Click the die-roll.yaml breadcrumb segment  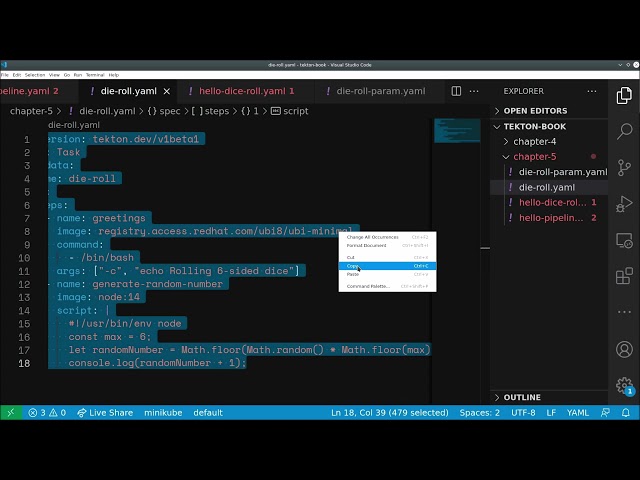(103, 111)
